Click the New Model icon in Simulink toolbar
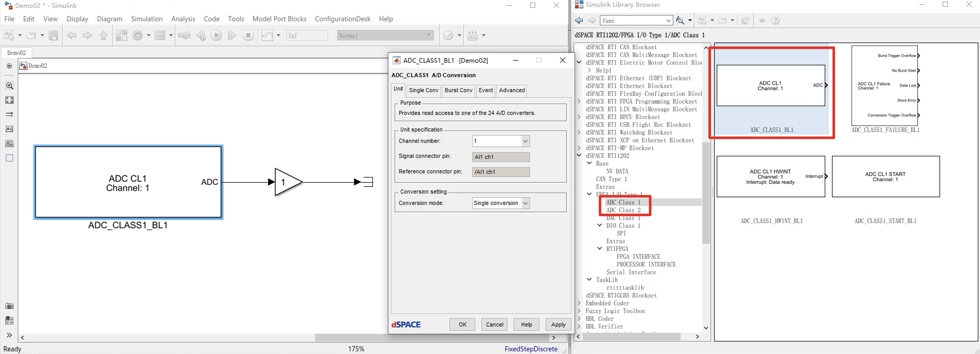This screenshot has width=980, height=354. [x=9, y=35]
